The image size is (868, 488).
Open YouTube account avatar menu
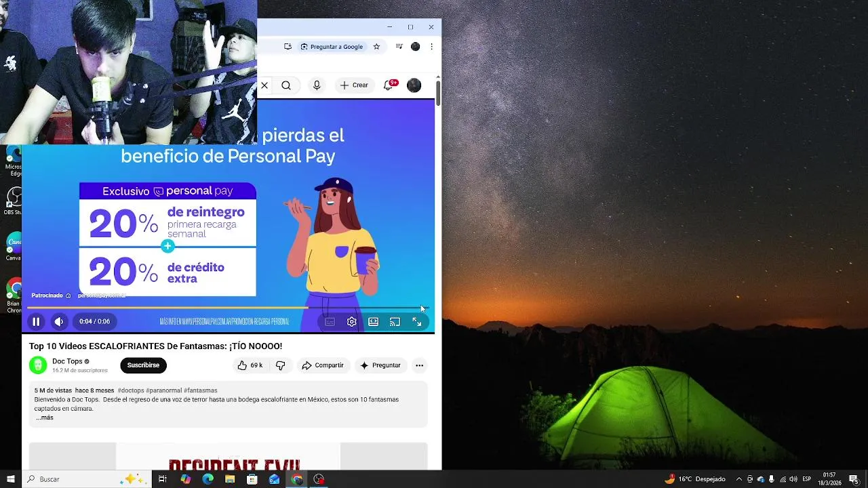click(414, 85)
